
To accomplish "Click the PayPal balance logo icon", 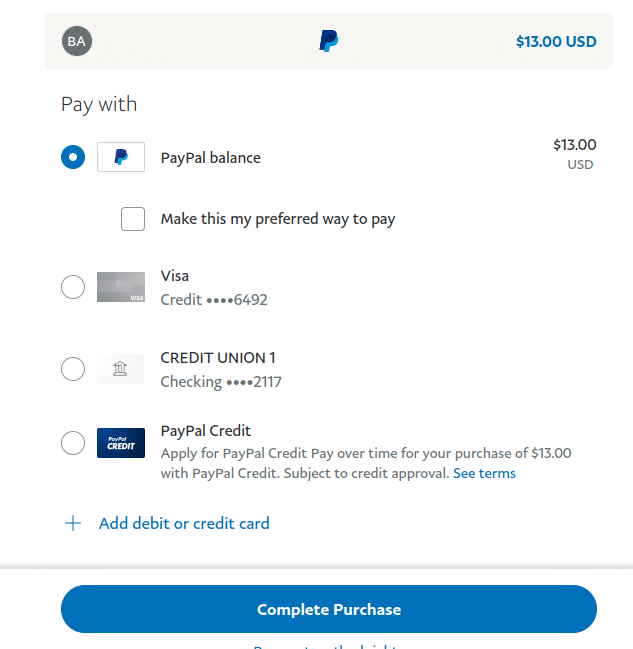I will pyautogui.click(x=121, y=157).
